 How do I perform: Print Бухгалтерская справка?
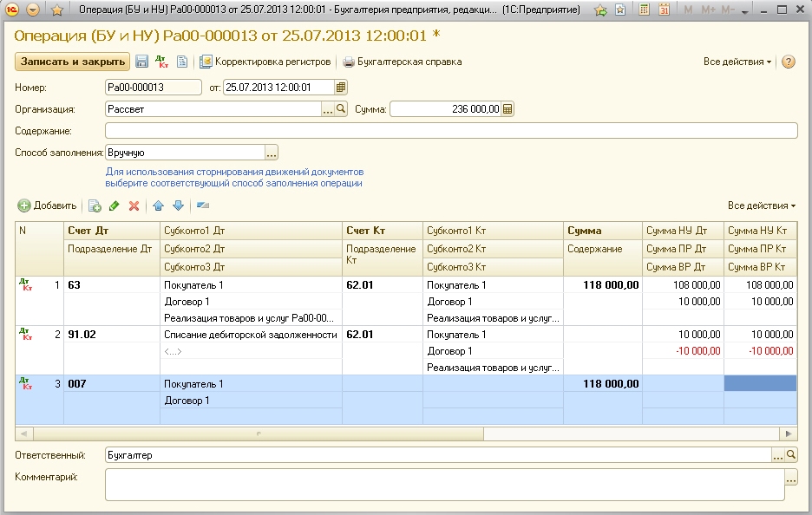coord(403,62)
